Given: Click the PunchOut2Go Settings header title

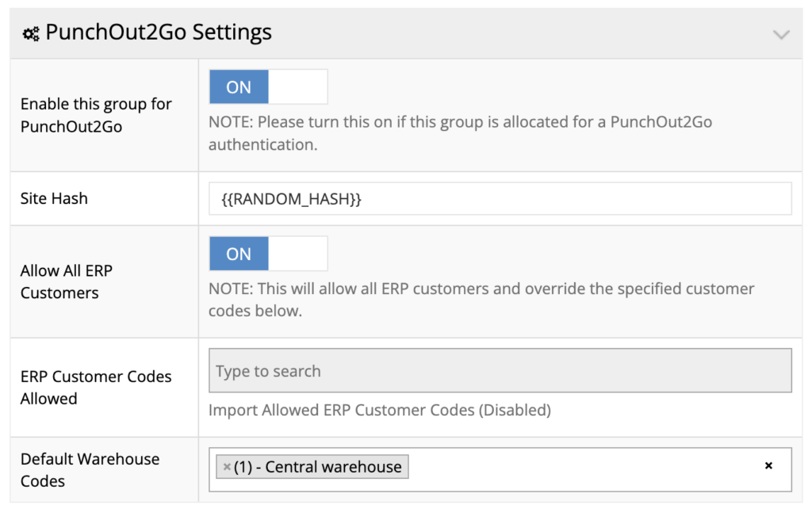Looking at the screenshot, I should click(160, 33).
